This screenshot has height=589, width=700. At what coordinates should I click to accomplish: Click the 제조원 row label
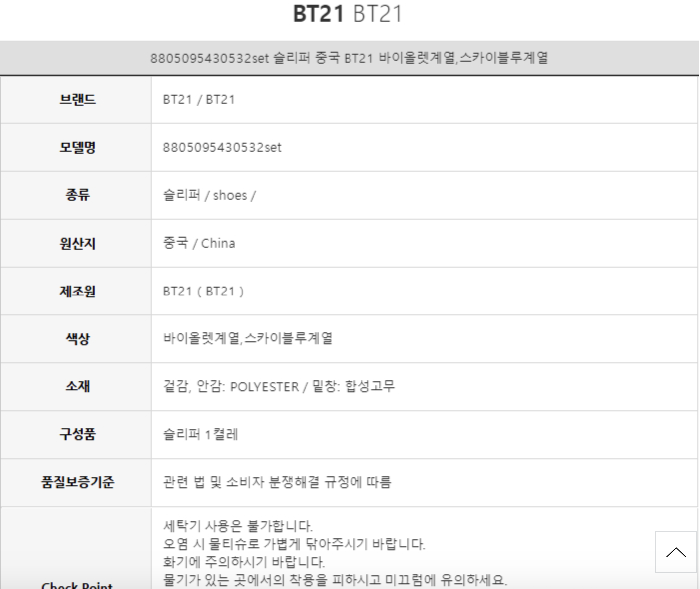point(77,291)
